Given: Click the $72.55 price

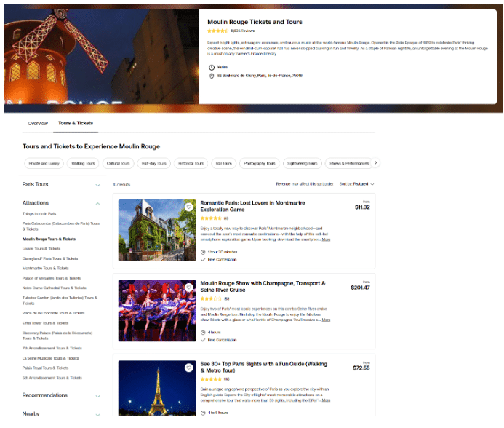Looking at the screenshot, I should click(x=361, y=368).
